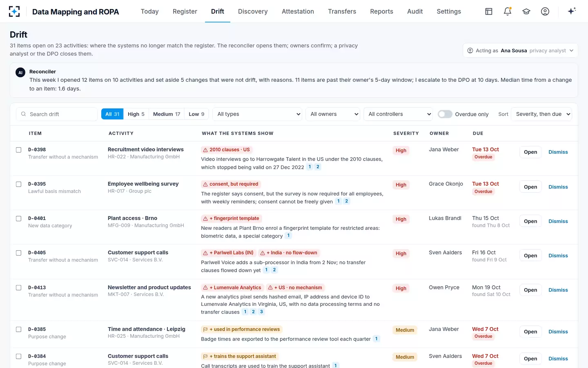Select the checkbox for D-0413
The height and width of the screenshot is (368, 588).
pyautogui.click(x=18, y=287)
